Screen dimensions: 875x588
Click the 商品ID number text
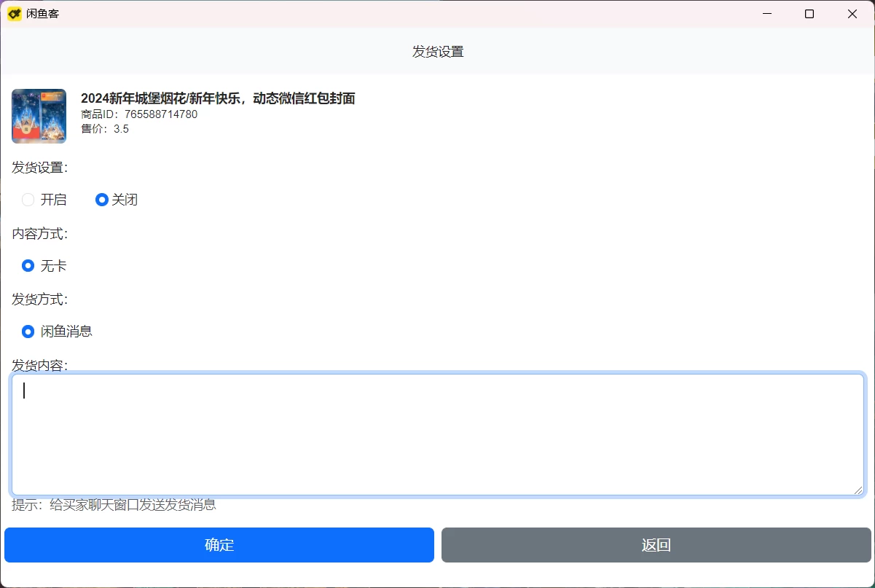point(138,114)
